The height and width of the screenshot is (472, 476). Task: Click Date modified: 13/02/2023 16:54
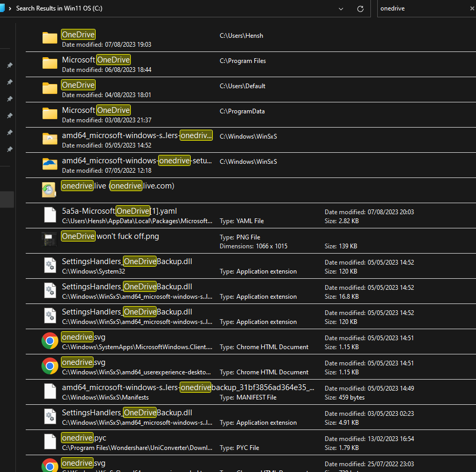(x=369, y=438)
